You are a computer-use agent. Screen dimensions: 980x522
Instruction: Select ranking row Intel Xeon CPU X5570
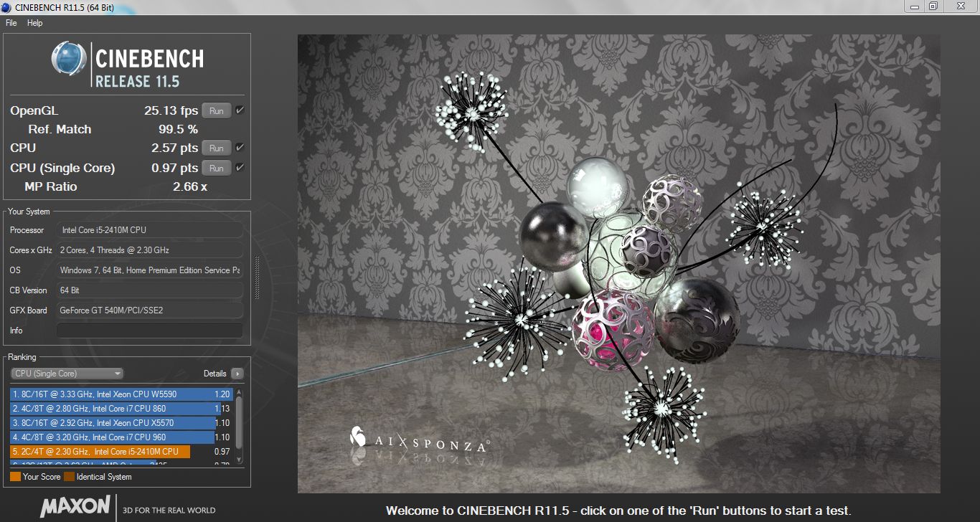coord(121,423)
